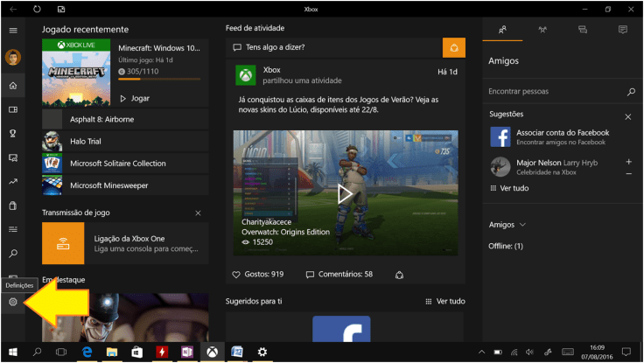This screenshot has height=363, width=644.
Task: Open Definições gear icon in sidebar
Action: (13, 302)
